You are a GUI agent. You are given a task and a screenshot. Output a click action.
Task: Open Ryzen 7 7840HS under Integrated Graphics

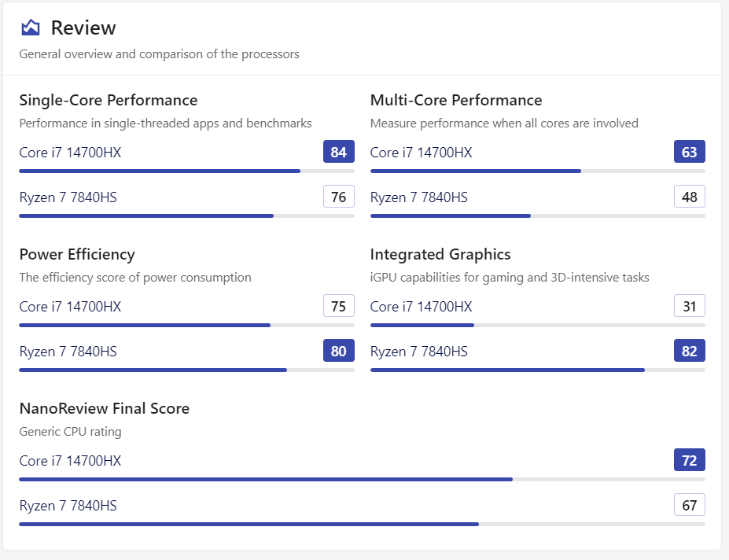point(418,352)
